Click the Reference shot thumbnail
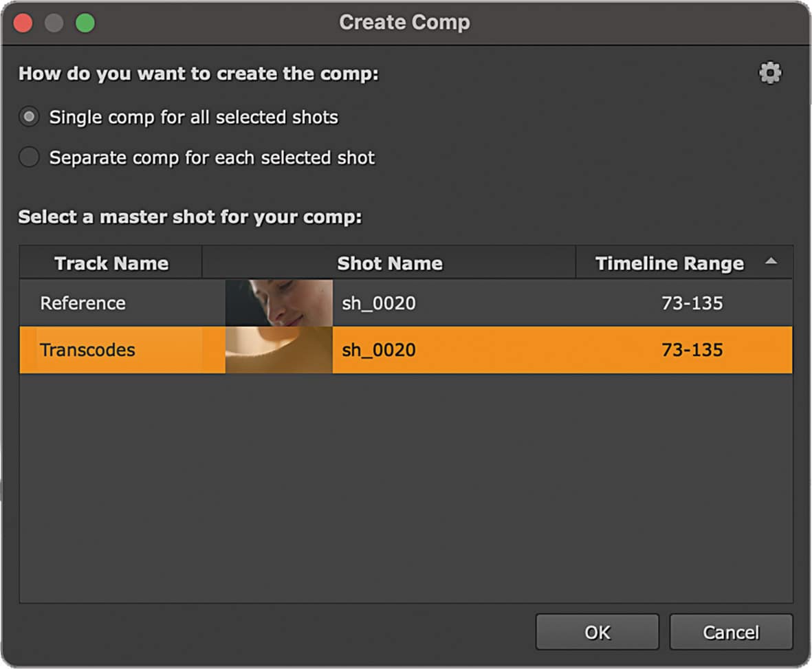The width and height of the screenshot is (812, 669). (278, 303)
